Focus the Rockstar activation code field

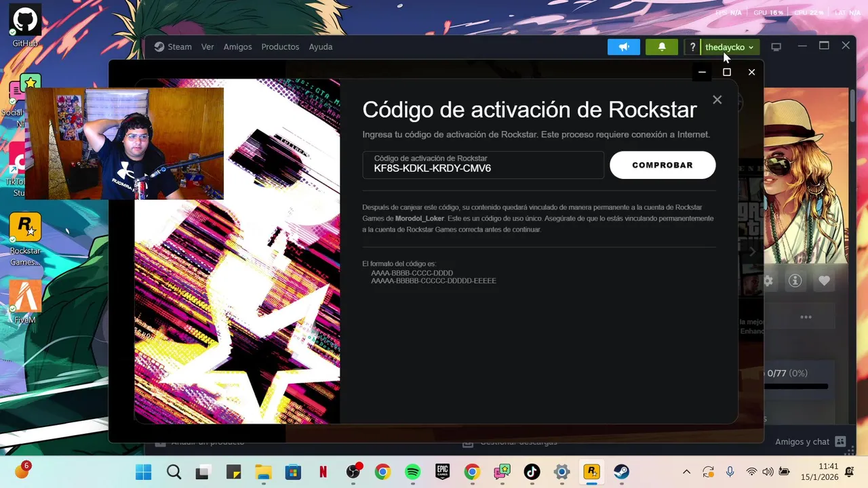tap(483, 165)
